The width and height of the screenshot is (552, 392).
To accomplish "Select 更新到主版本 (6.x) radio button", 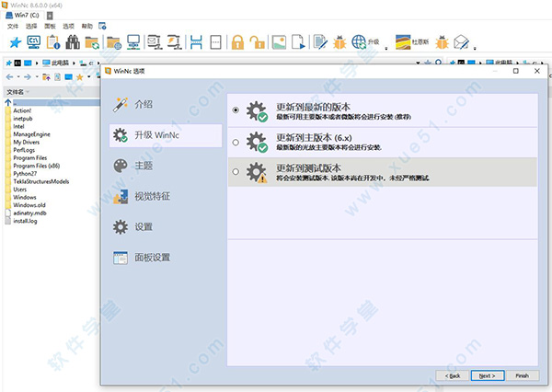I will coord(236,143).
